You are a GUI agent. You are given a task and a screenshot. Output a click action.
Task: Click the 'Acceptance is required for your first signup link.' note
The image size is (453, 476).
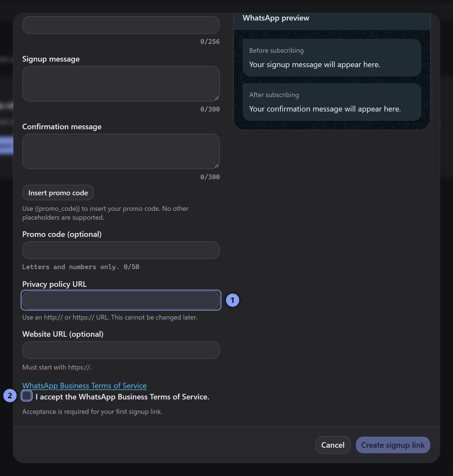coord(92,411)
